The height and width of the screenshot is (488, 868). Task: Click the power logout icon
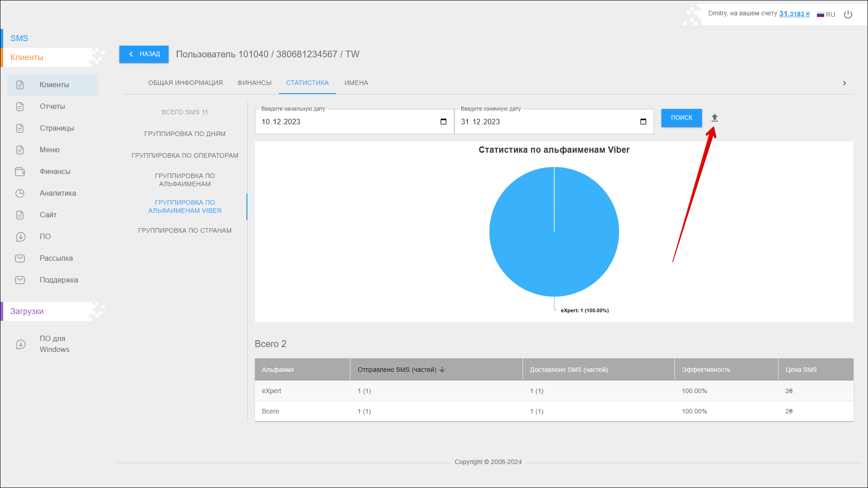(x=848, y=14)
